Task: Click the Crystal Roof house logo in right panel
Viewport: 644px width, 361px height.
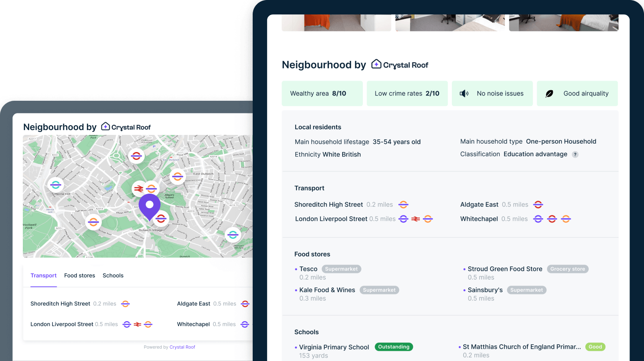Action: click(x=376, y=64)
